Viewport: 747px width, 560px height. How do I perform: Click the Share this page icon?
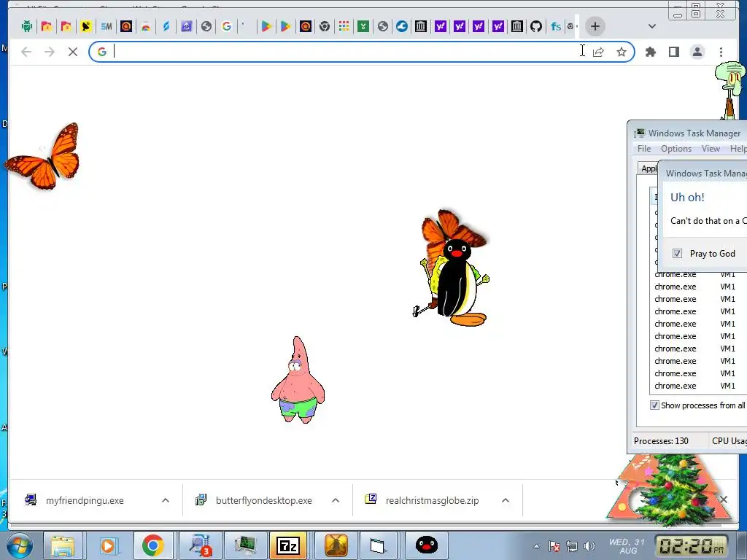(598, 52)
